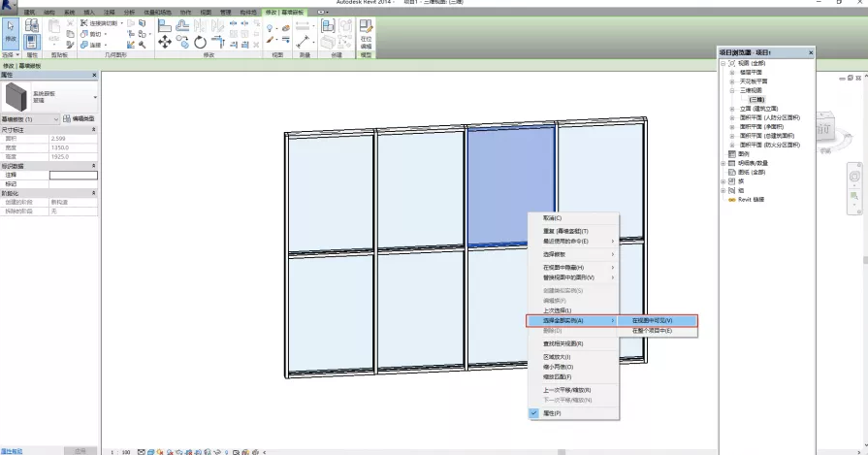Image resolution: width=868 pixels, height=455 pixels.
Task: Click the Comments field in Properties
Action: 74,175
